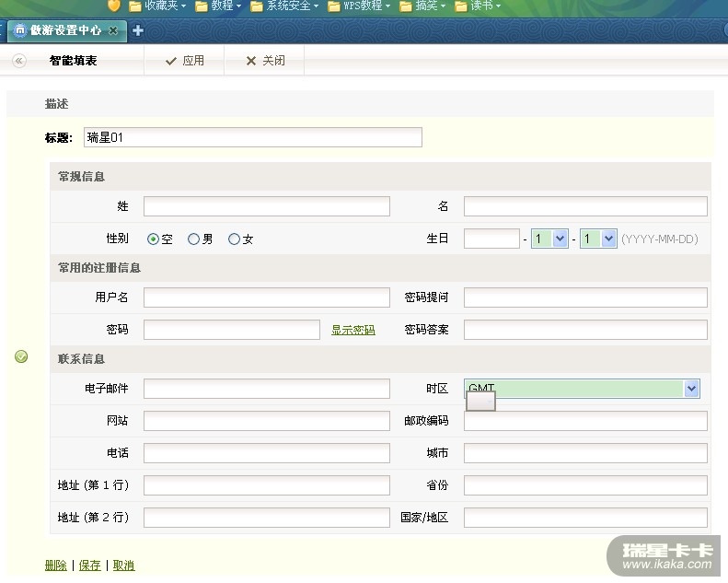Select the 男 gender radio button
This screenshot has width=728, height=583.
(193, 239)
